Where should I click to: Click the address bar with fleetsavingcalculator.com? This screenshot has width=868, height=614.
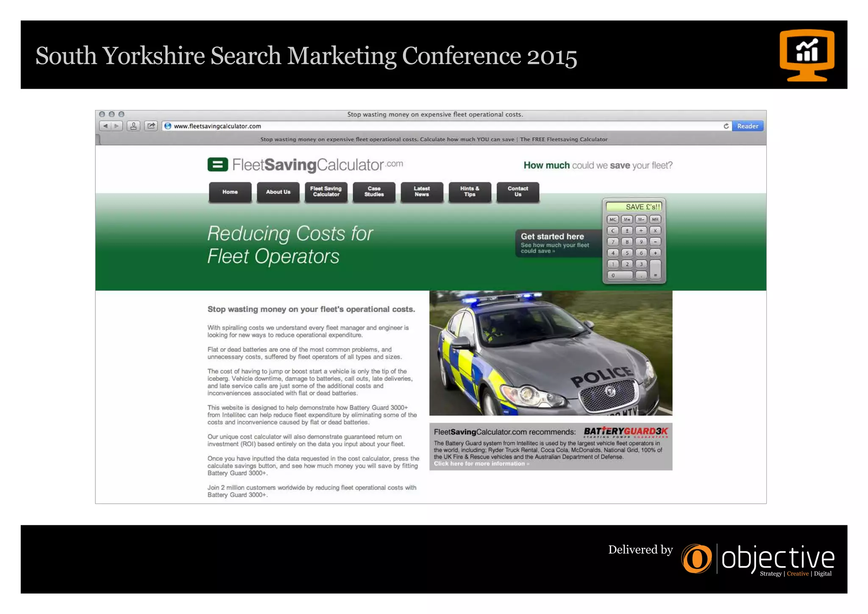pyautogui.click(x=446, y=126)
